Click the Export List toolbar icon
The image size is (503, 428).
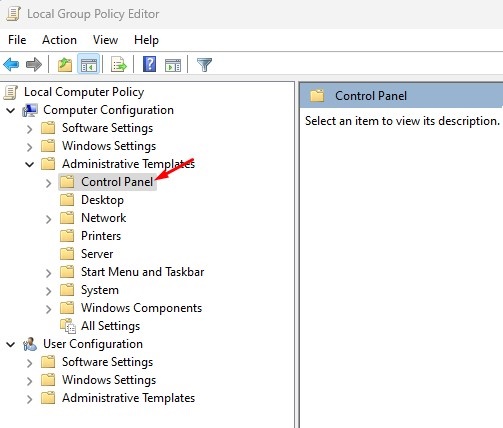pyautogui.click(x=119, y=64)
